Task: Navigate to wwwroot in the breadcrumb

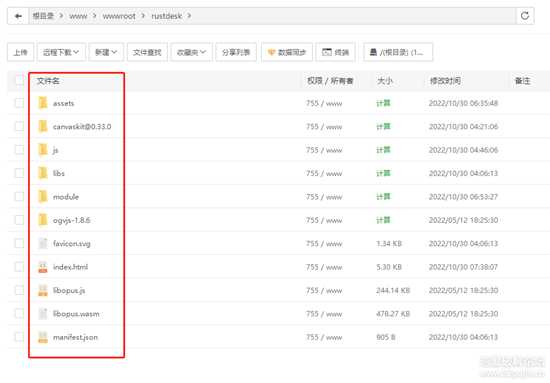Action: tap(119, 16)
